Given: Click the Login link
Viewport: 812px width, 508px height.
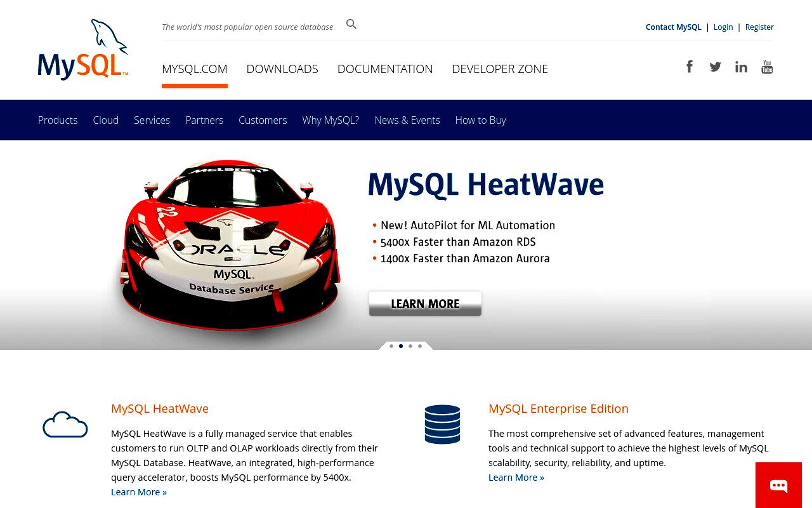Looking at the screenshot, I should 723,27.
